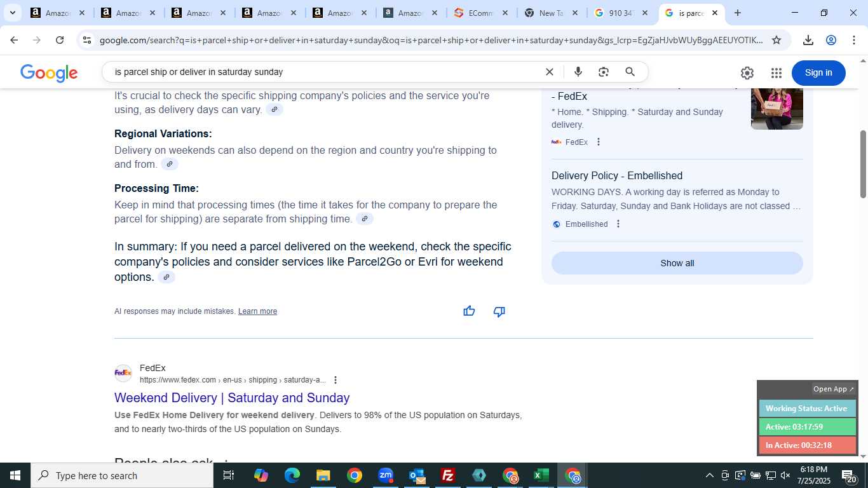The image size is (868, 488).
Task: Expand the tracker widget via Open App
Action: [x=834, y=389]
